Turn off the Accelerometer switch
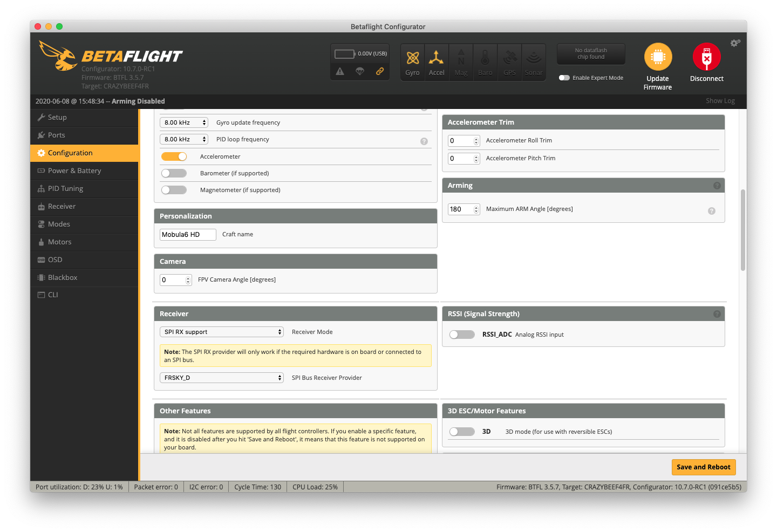 point(174,156)
